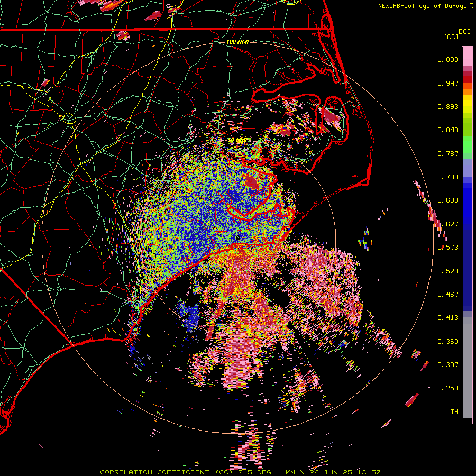
Task: Select the 0.947 scale value
Action: click(448, 83)
